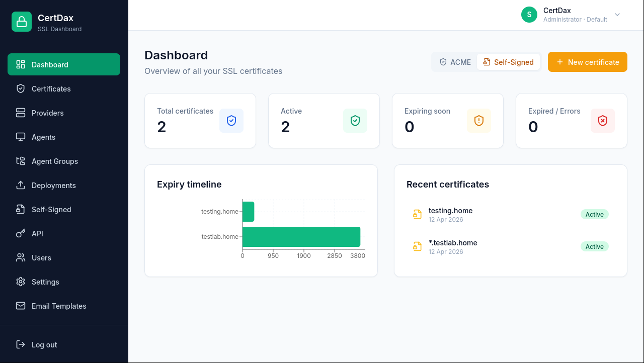
Task: Click the orange warning shield in Expiring soon
Action: pos(479,121)
